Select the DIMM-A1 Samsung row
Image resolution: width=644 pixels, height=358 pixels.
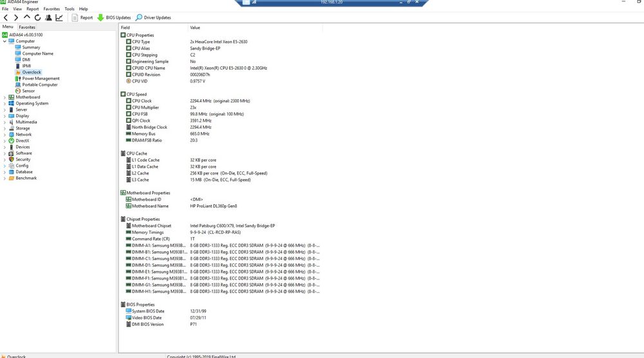(x=221, y=245)
